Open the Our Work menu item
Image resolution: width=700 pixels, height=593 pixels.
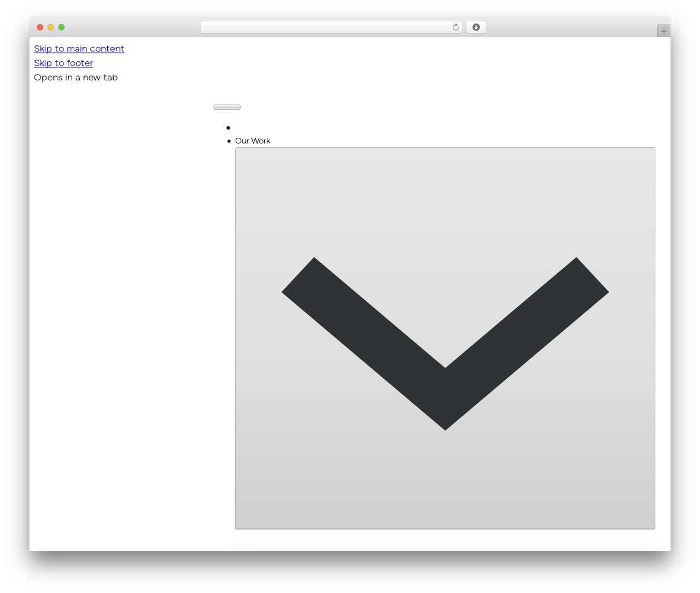coord(253,141)
